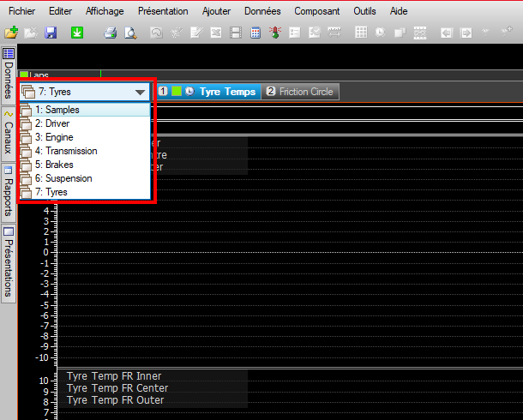Click the list details icon

tap(295, 33)
